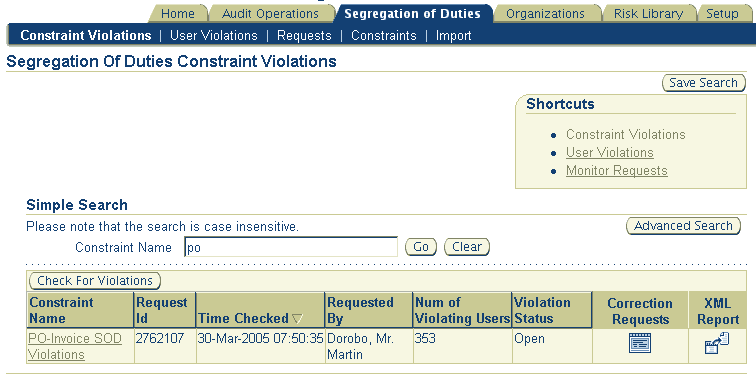
Task: Select the User Violations subtab
Action: coord(214,36)
